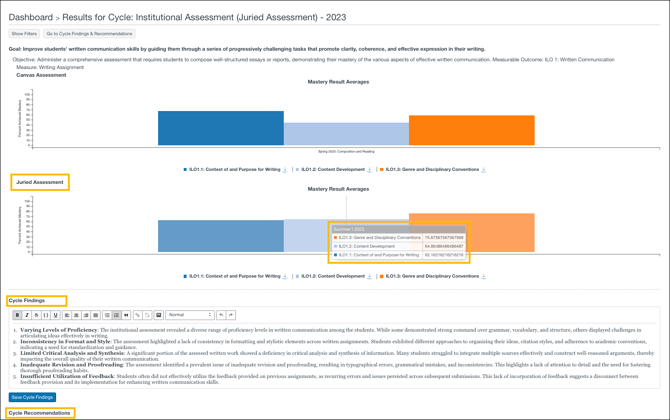
Task: Select the 'Inconsistency in Format and Style' finding
Action: tap(65, 341)
